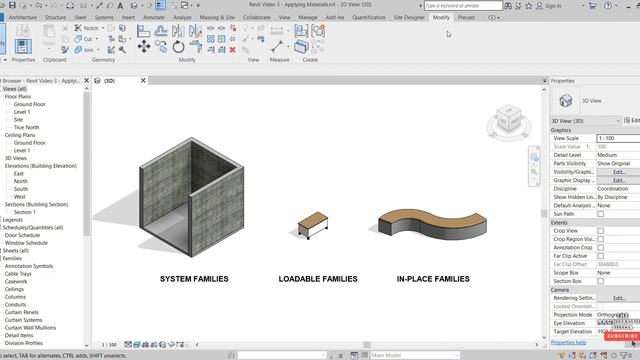Open the Architecture ribbon tab
This screenshot has width=640, height=360.
22,18
